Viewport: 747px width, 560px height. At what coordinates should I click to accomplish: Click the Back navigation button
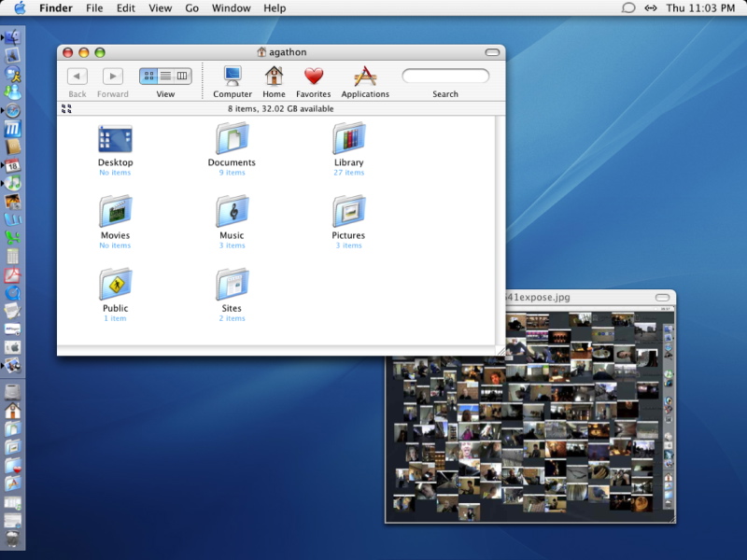tap(78, 77)
